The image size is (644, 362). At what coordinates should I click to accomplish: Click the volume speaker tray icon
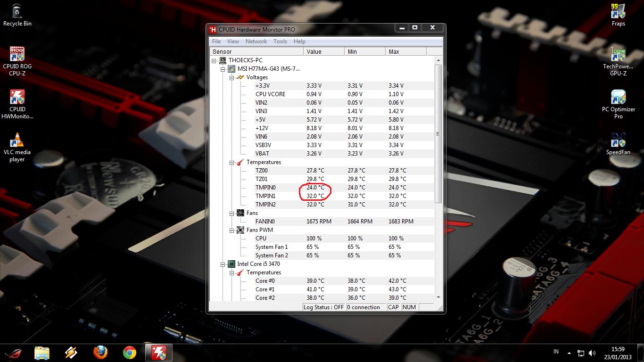tap(593, 353)
